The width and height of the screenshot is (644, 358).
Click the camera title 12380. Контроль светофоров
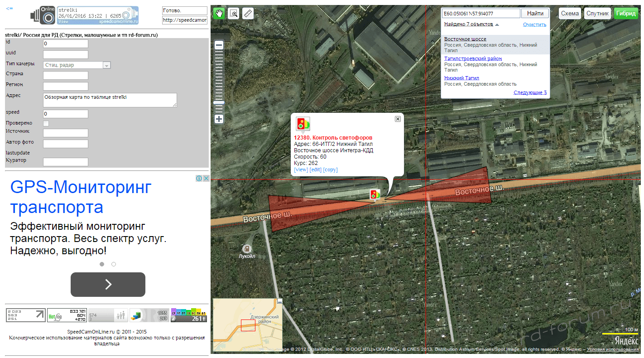pos(333,137)
